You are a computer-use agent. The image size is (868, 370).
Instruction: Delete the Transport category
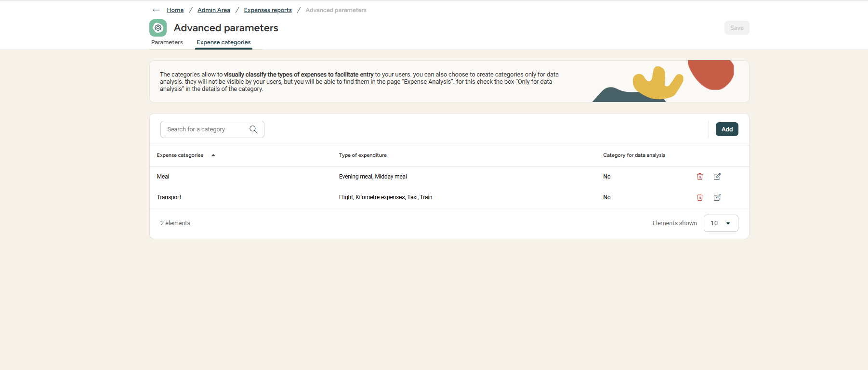point(699,197)
